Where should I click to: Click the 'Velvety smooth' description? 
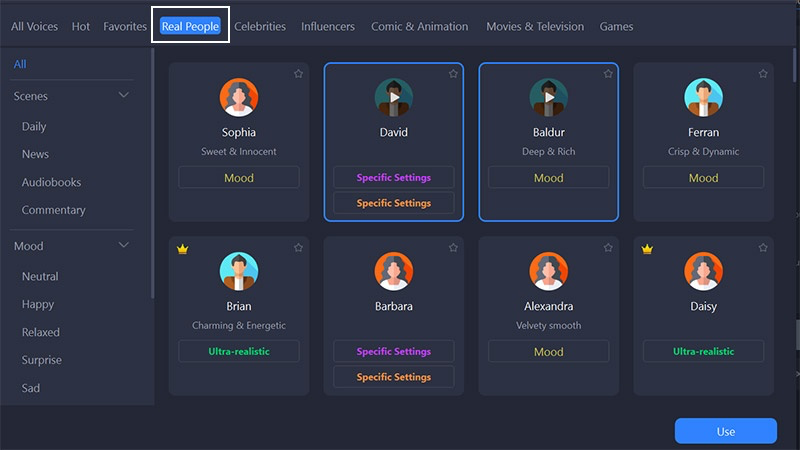[548, 326]
